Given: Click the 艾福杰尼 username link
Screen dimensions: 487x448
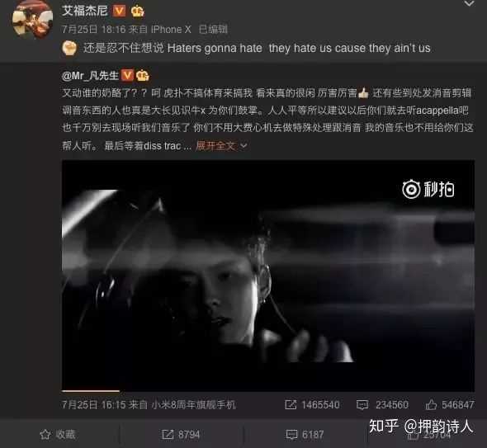Looking at the screenshot, I should click(84, 11).
